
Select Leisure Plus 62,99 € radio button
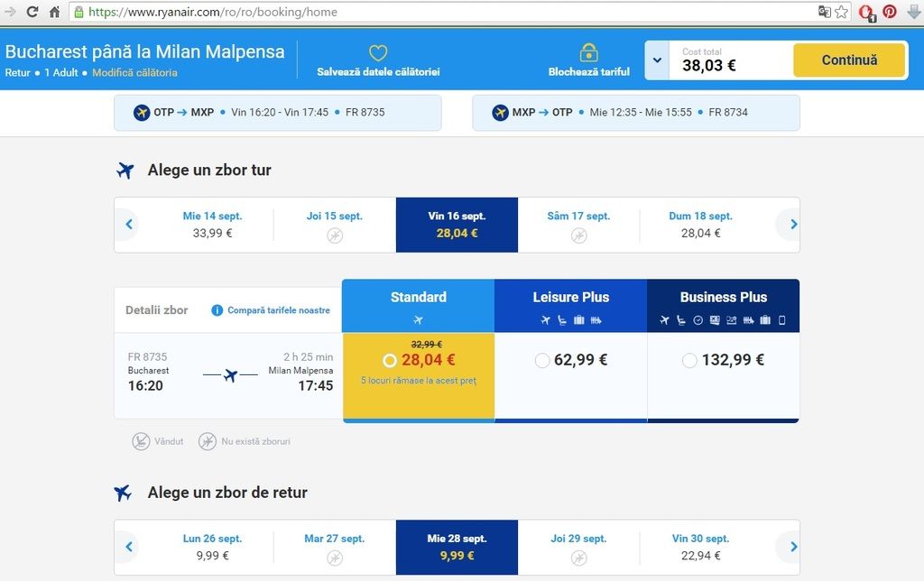pyautogui.click(x=542, y=360)
